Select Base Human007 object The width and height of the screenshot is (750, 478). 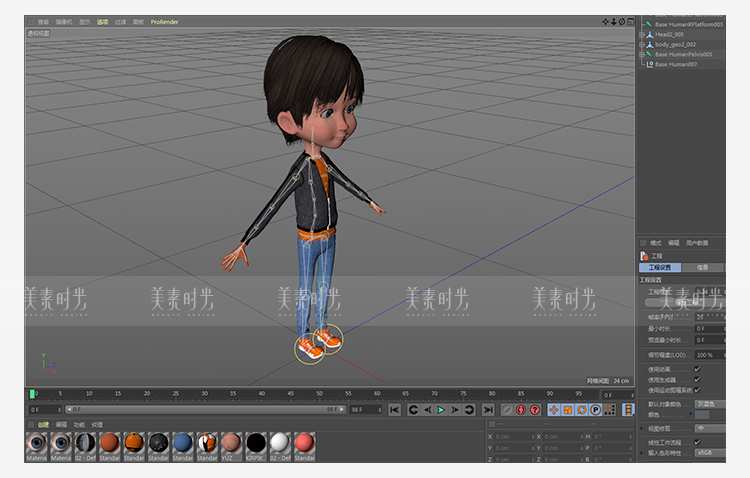[x=676, y=65]
